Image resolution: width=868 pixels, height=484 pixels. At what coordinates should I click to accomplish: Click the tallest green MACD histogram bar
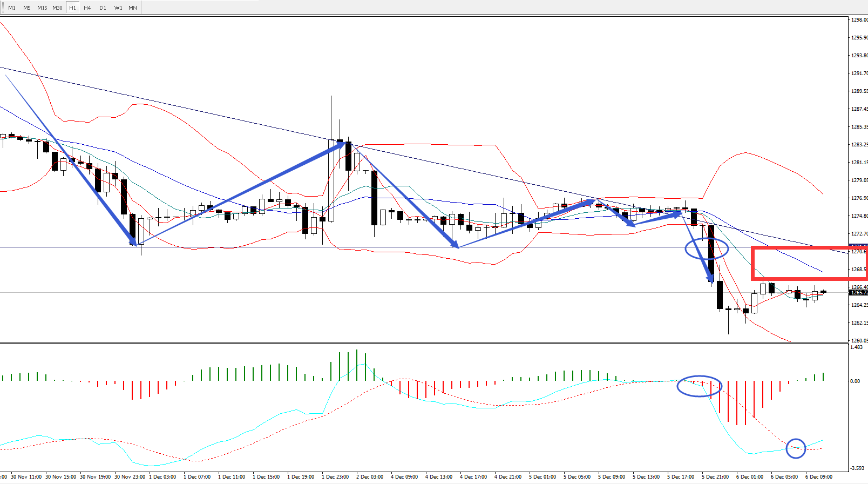click(x=357, y=365)
